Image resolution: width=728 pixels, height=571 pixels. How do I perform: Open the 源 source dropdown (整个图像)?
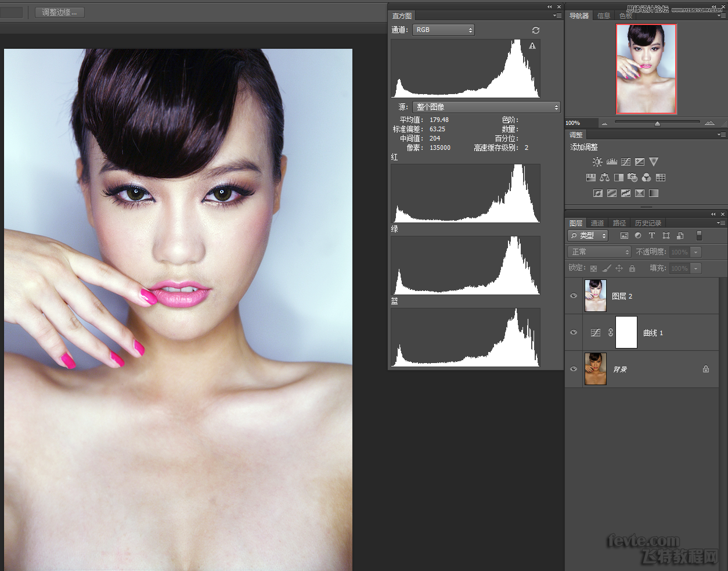(x=486, y=107)
